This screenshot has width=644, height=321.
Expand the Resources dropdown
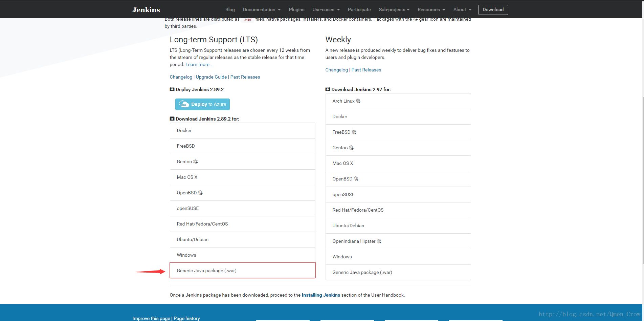click(x=431, y=9)
